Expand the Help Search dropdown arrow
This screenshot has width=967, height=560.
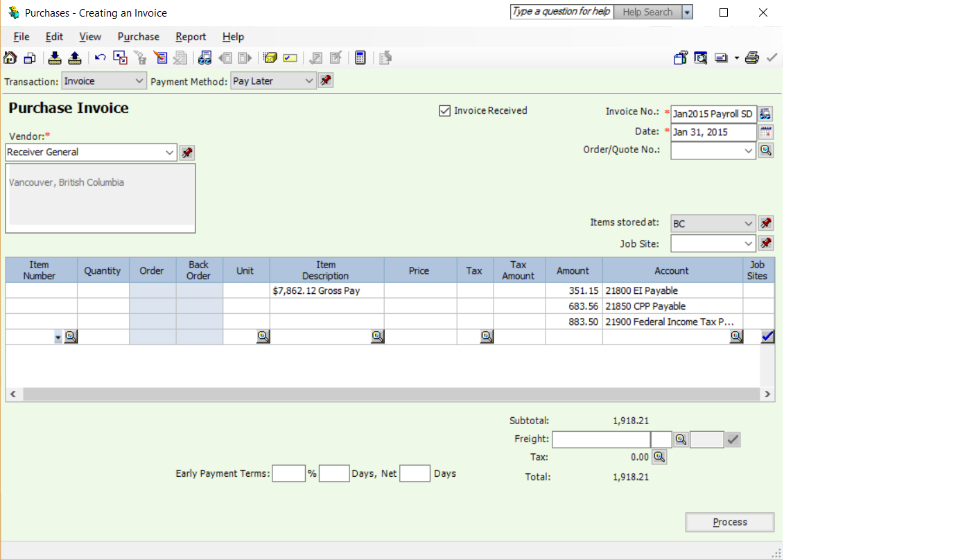point(687,12)
